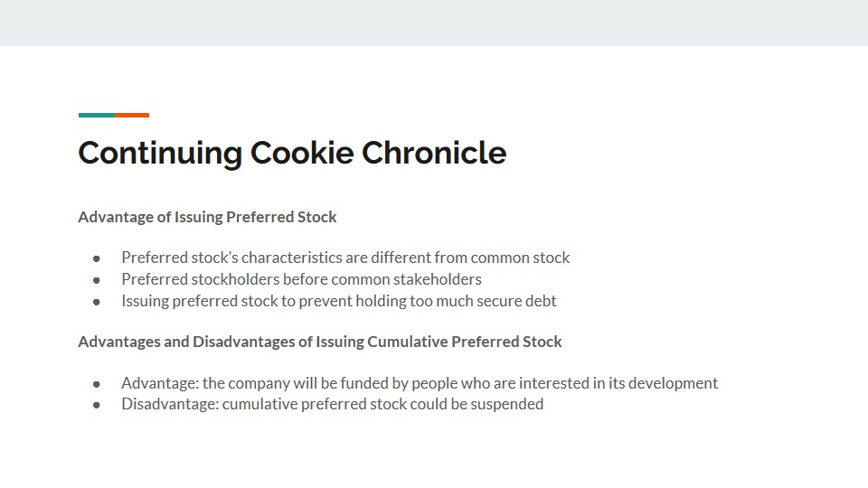This screenshot has width=868, height=488.
Task: Click the bullet dot before 'Preferred stockholders'
Action: (96, 280)
